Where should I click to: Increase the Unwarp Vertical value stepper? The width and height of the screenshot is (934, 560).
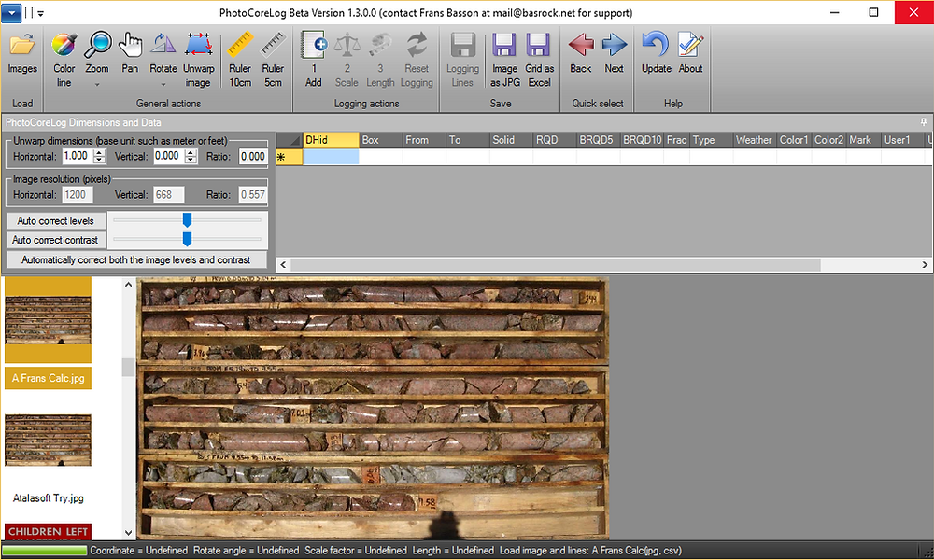(191, 152)
